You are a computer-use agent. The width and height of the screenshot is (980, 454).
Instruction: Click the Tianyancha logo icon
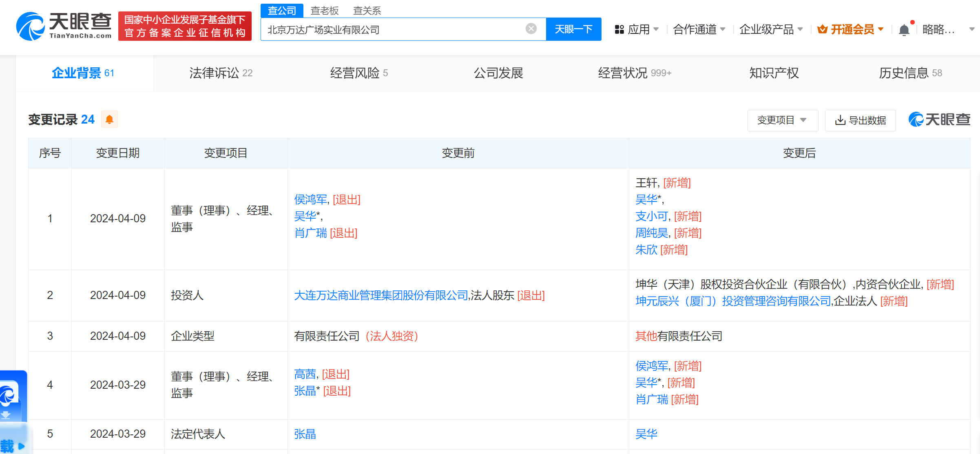click(x=30, y=27)
